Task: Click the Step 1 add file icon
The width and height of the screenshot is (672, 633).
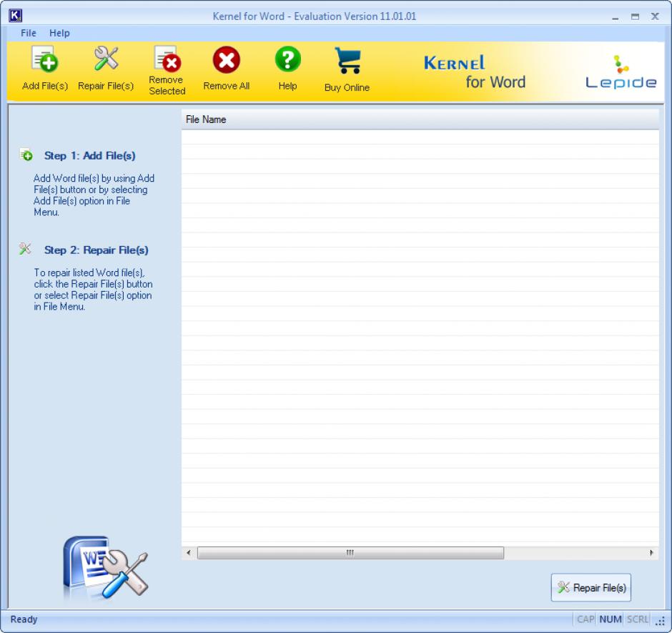Action: tap(26, 154)
